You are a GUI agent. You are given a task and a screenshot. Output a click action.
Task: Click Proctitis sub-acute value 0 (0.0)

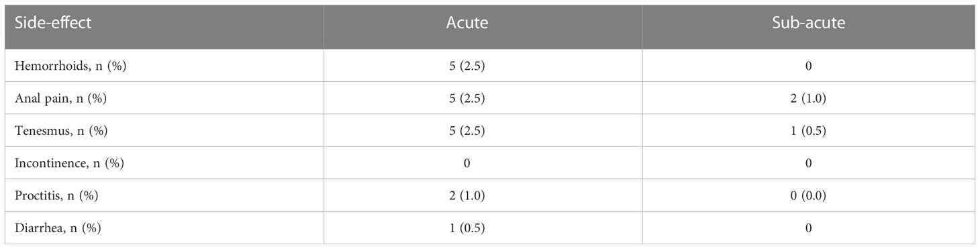pos(808,195)
